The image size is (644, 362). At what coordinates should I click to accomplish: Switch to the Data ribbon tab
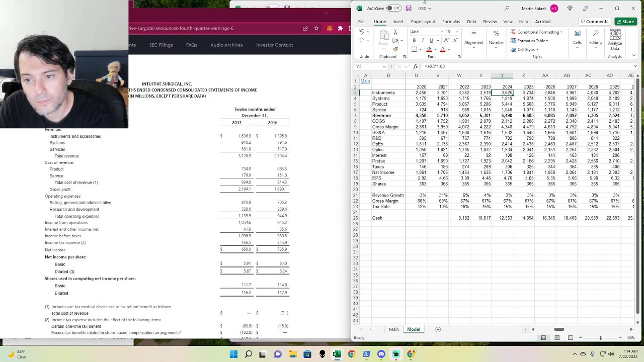(471, 22)
